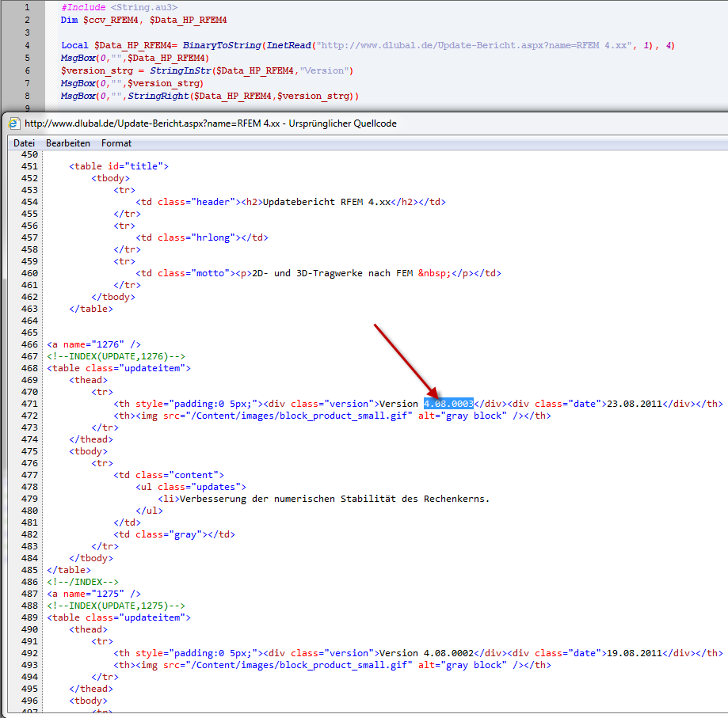Open the Format menu

pyautogui.click(x=116, y=143)
